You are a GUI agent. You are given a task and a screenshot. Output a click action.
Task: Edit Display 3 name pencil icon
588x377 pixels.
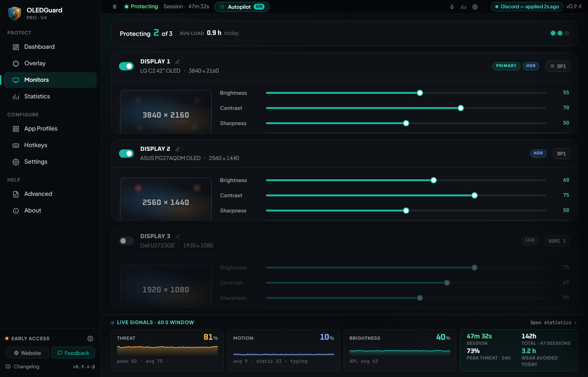(x=178, y=236)
